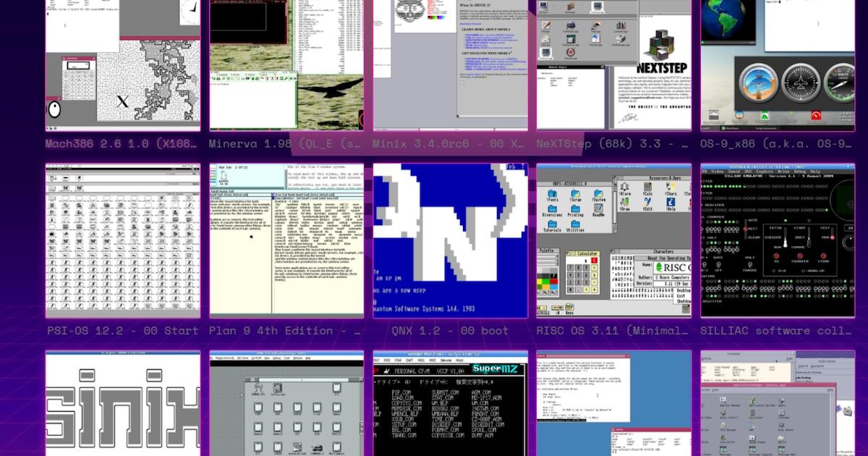868x456 pixels.
Task: Click the 'Mach386 2.6 1.0 (X108...' caption
Action: point(122,144)
